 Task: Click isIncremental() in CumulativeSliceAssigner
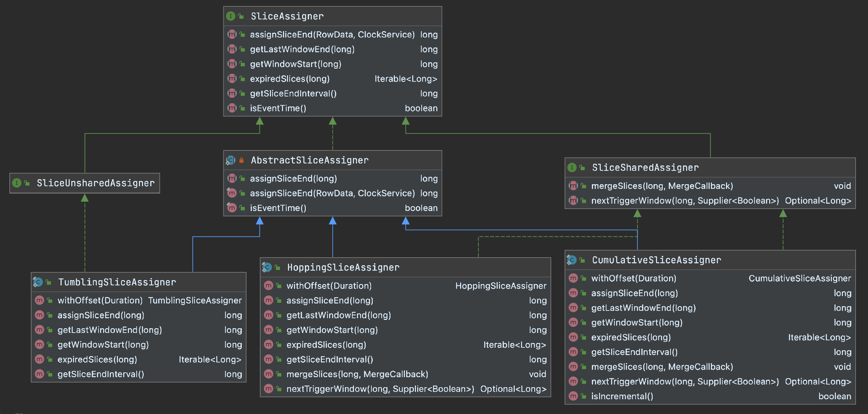tap(622, 396)
